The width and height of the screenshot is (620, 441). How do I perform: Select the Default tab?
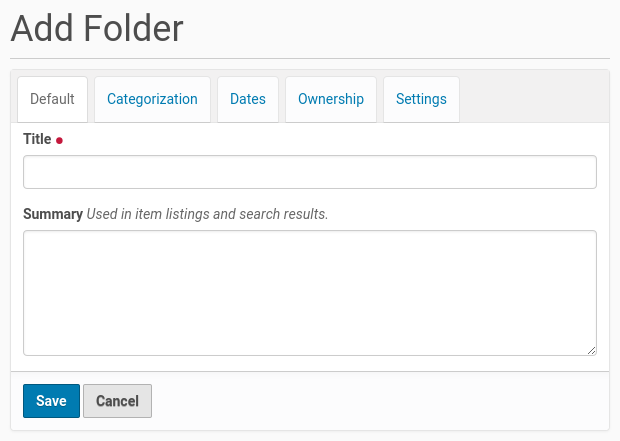point(53,99)
